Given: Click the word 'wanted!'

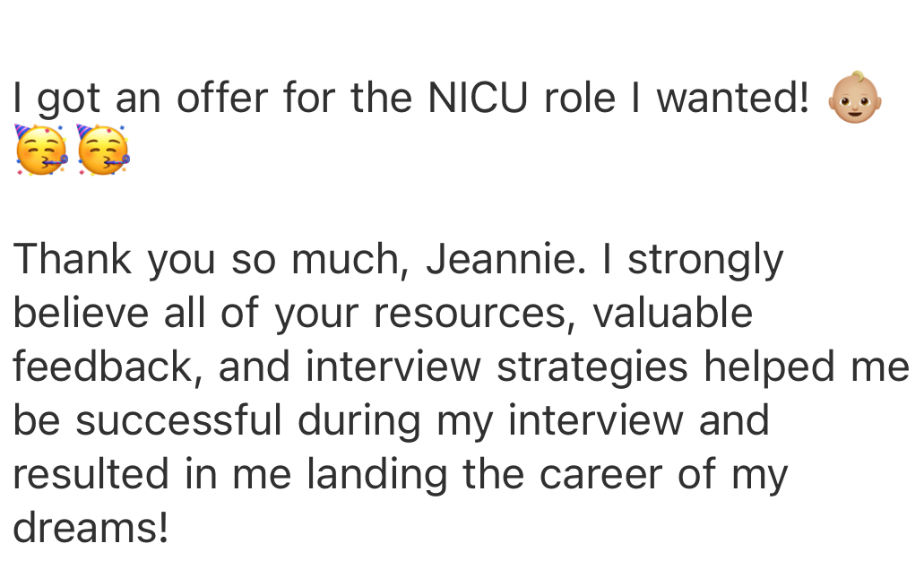Looking at the screenshot, I should point(732,98).
